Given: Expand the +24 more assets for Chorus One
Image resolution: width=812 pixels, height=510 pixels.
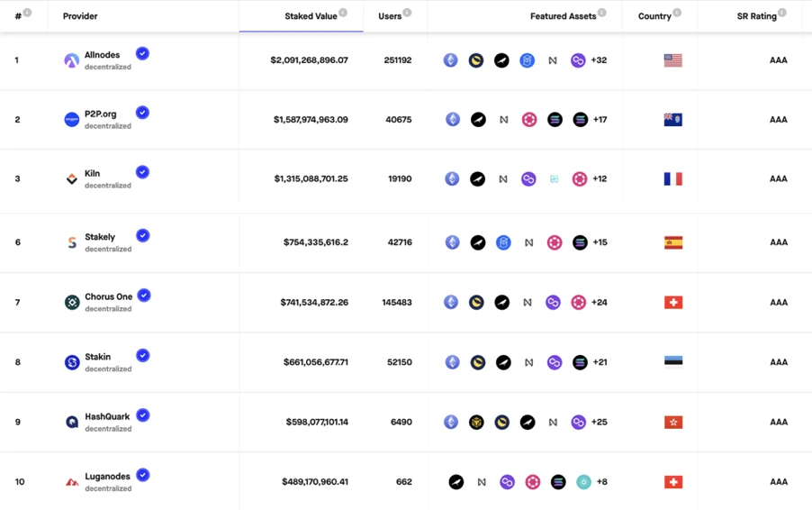Looking at the screenshot, I should 599,302.
